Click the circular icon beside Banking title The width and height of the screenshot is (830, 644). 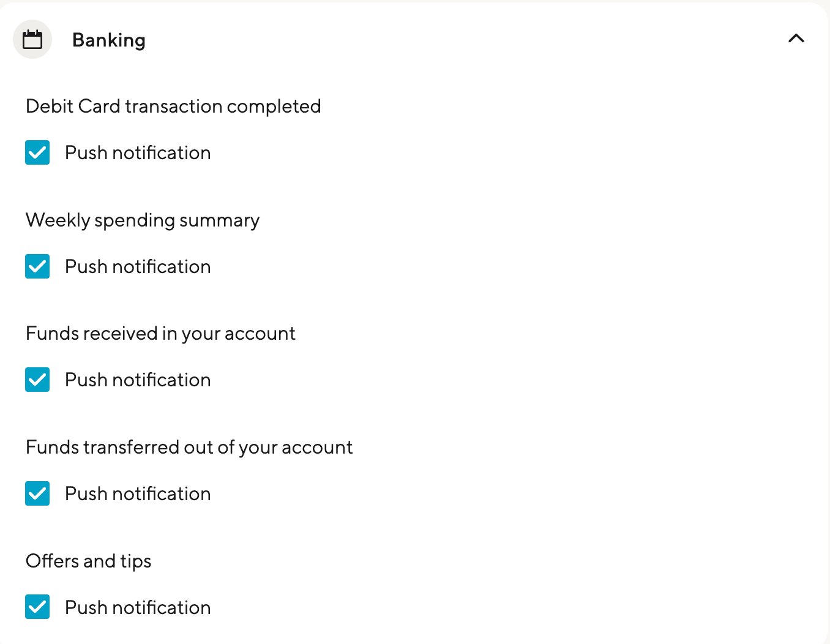point(32,39)
